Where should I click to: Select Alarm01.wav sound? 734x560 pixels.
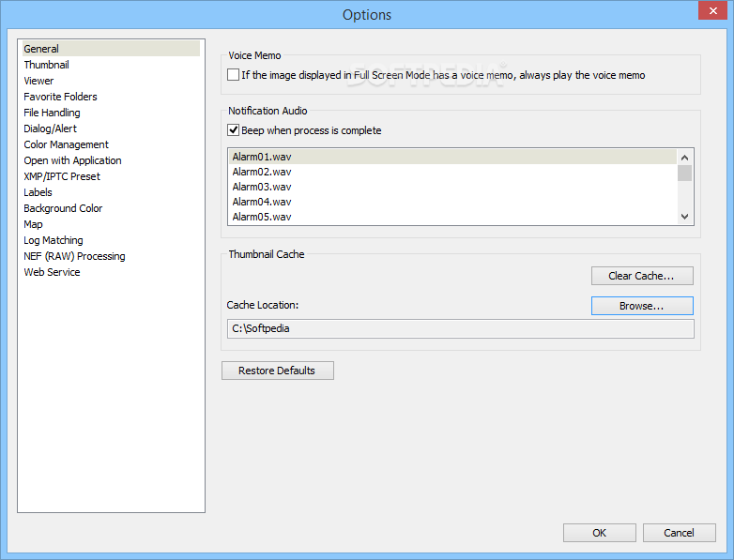point(452,157)
